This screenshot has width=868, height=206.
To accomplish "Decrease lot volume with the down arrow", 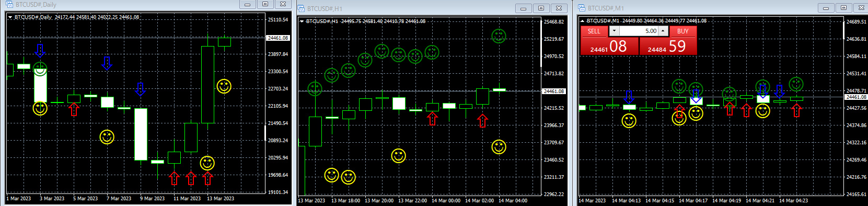I will 614,31.
